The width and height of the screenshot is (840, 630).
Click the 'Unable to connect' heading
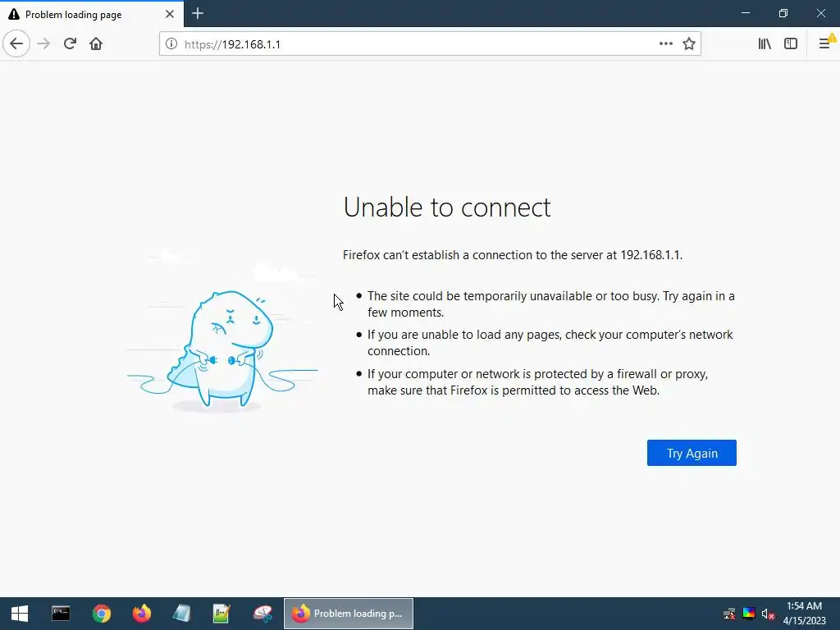447,208
